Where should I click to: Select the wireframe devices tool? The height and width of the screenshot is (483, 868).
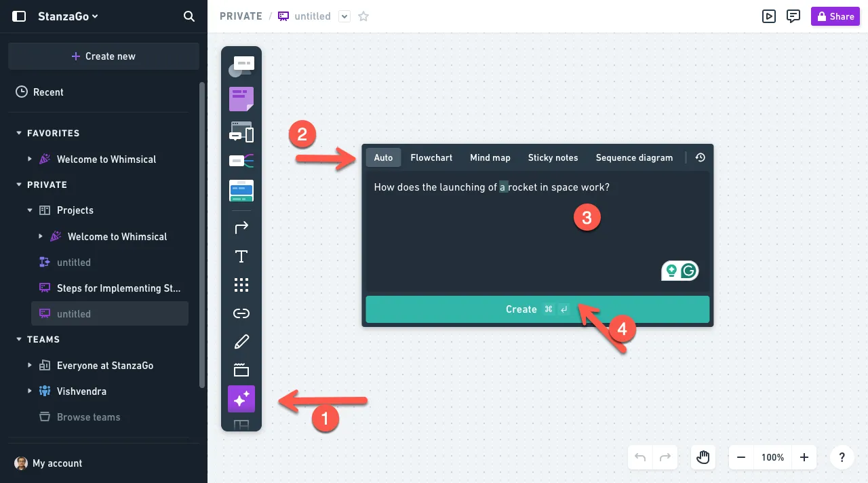[x=241, y=132]
